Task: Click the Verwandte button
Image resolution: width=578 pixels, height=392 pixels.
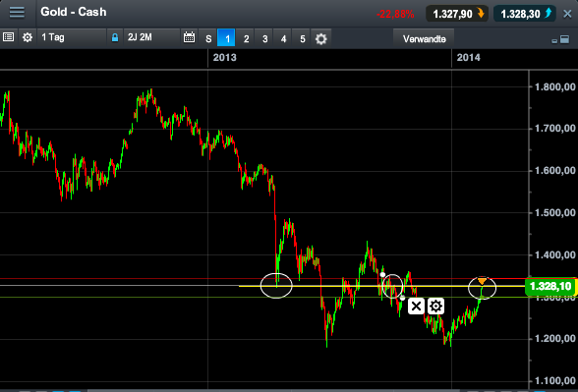Action: click(x=424, y=39)
